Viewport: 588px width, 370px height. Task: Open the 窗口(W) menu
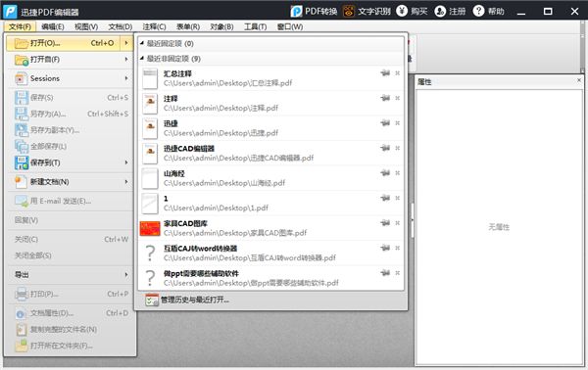(x=289, y=27)
